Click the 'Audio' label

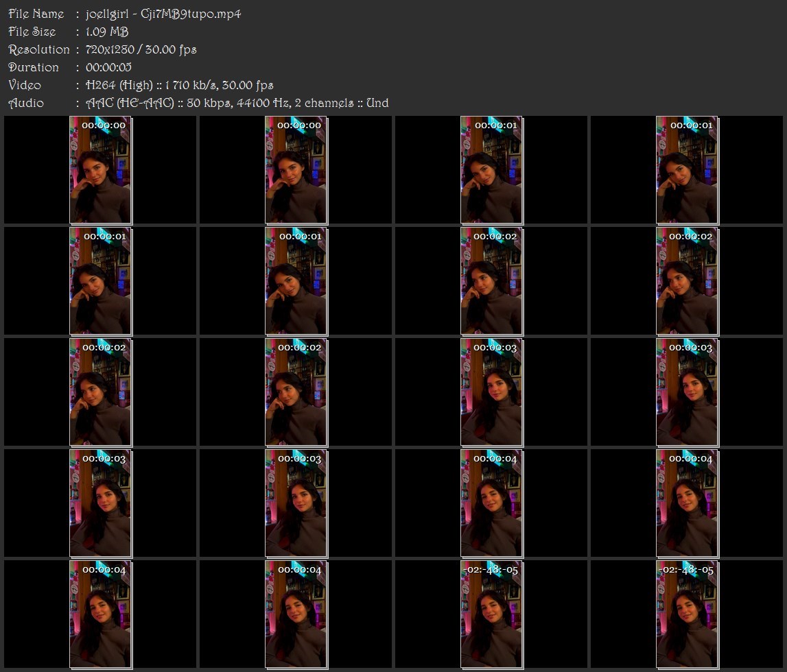26,103
